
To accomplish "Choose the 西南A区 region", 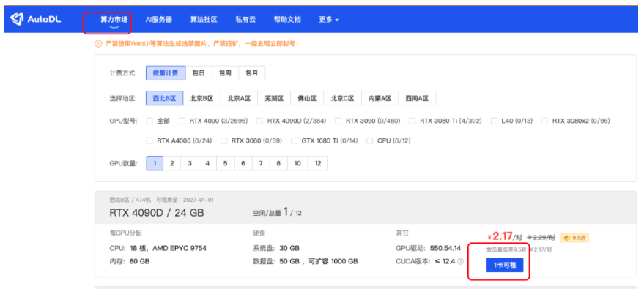I will (417, 98).
